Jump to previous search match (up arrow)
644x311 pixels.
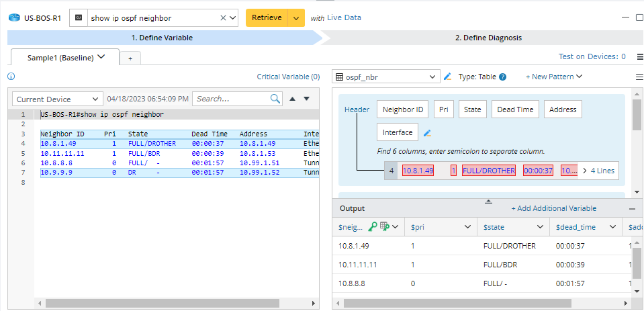[x=292, y=99]
